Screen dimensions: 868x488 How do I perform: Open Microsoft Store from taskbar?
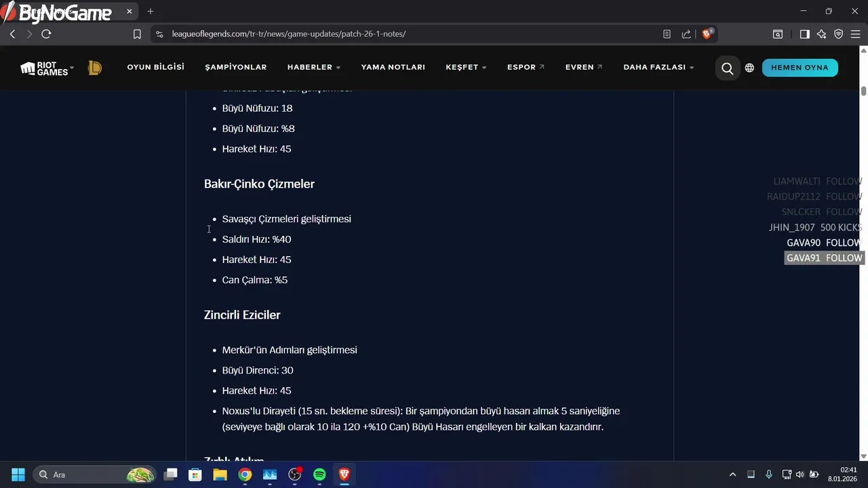pyautogui.click(x=195, y=474)
